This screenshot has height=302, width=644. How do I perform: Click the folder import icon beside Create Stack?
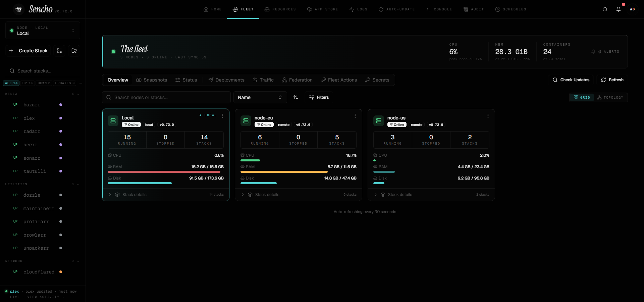74,51
